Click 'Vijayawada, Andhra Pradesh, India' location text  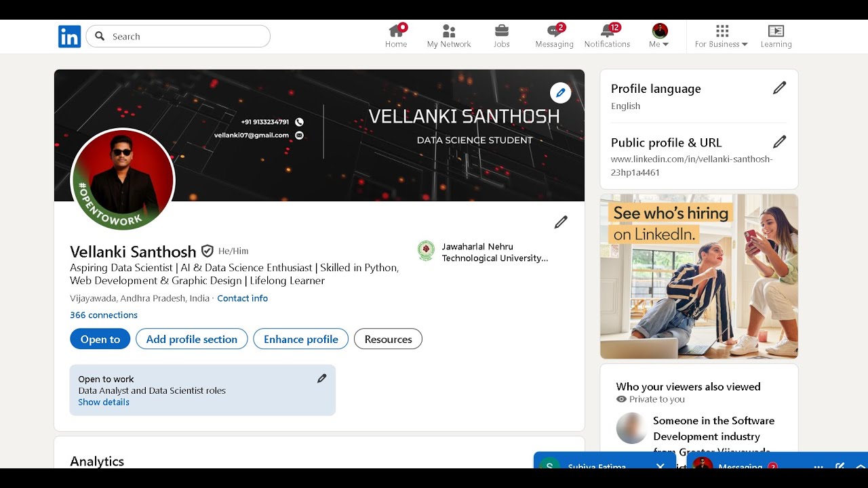[140, 298]
